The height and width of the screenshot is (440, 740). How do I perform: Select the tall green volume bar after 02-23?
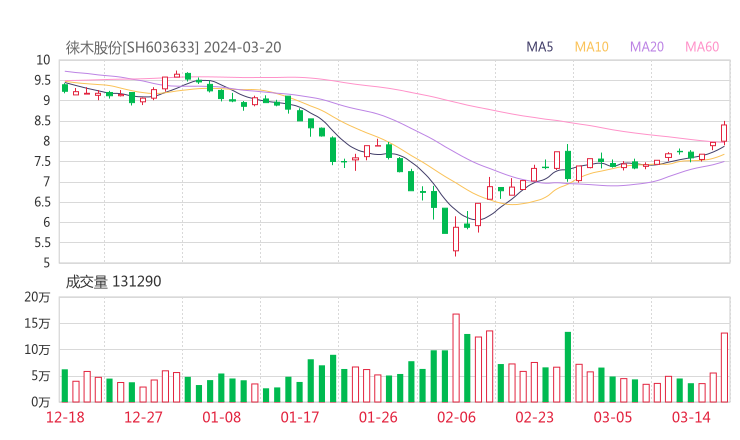[568, 367]
